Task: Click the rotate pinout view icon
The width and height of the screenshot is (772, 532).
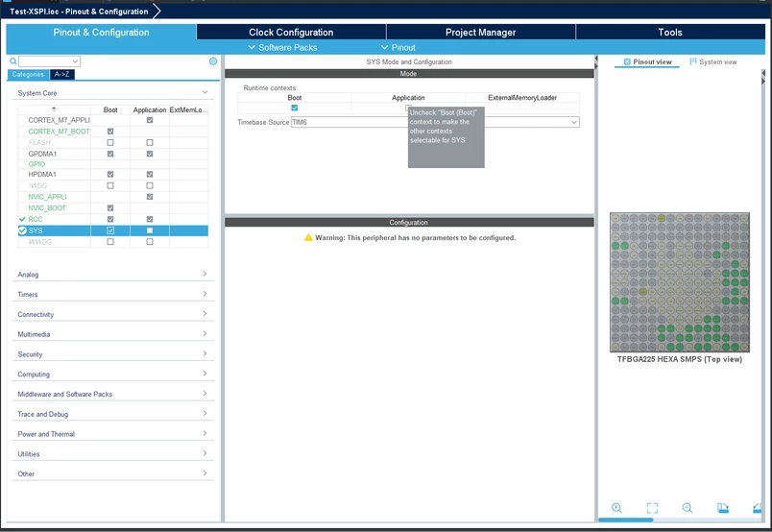Action: click(723, 508)
